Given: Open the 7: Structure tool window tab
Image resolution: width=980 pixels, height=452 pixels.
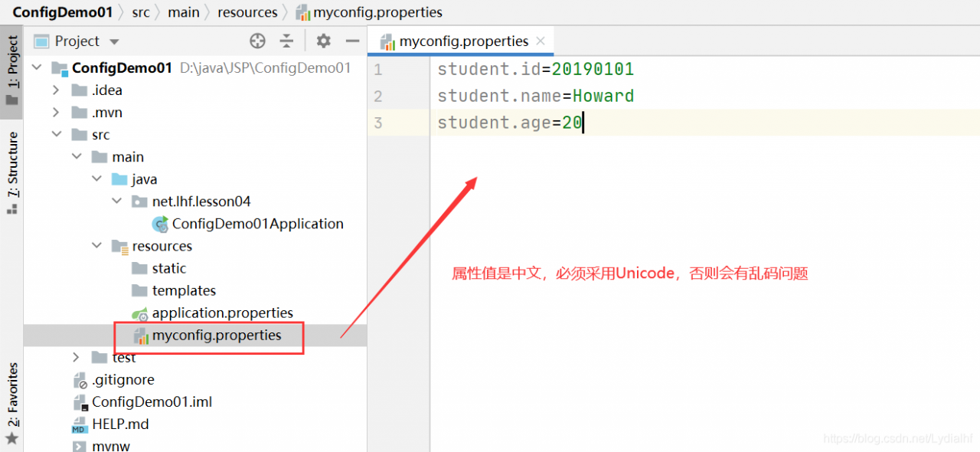Looking at the screenshot, I should coord(11,172).
